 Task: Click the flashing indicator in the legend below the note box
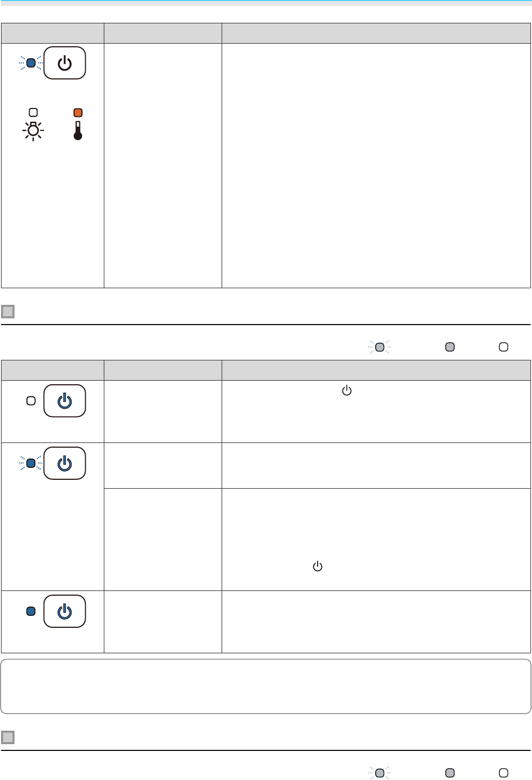[x=379, y=773]
